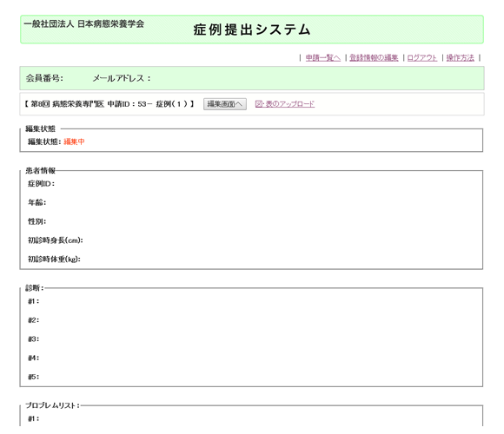The width and height of the screenshot is (504, 434).
Task: Select the 症例提出システム title text
Action: [252, 30]
